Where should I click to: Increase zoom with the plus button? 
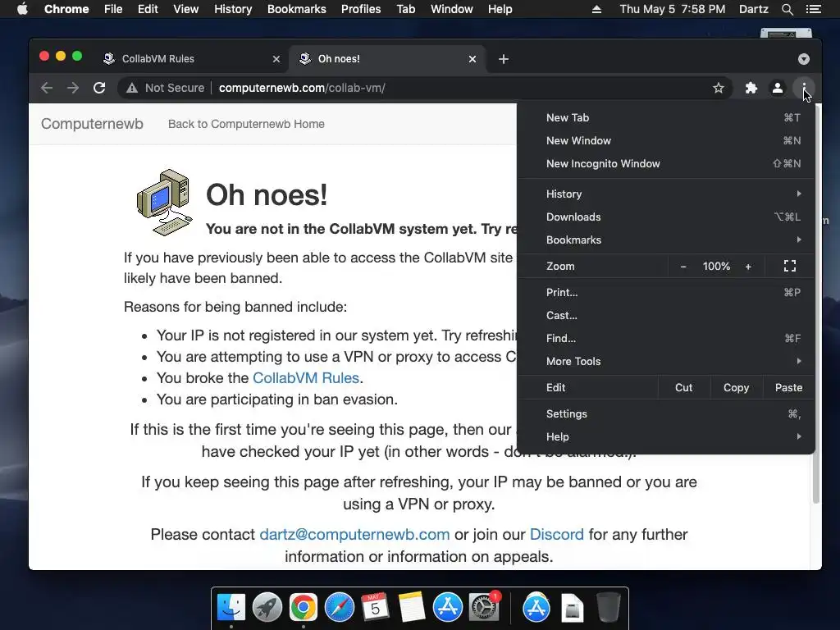(748, 267)
